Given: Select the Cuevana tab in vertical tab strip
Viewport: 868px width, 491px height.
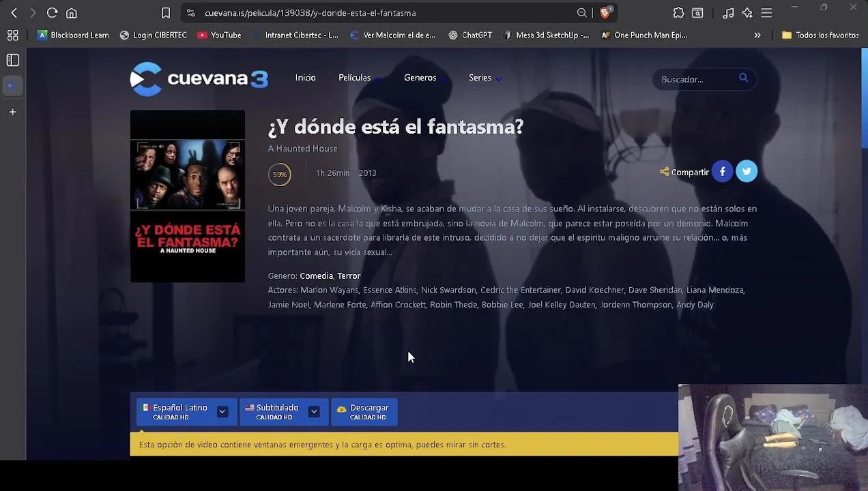Looking at the screenshot, I should click(x=12, y=86).
